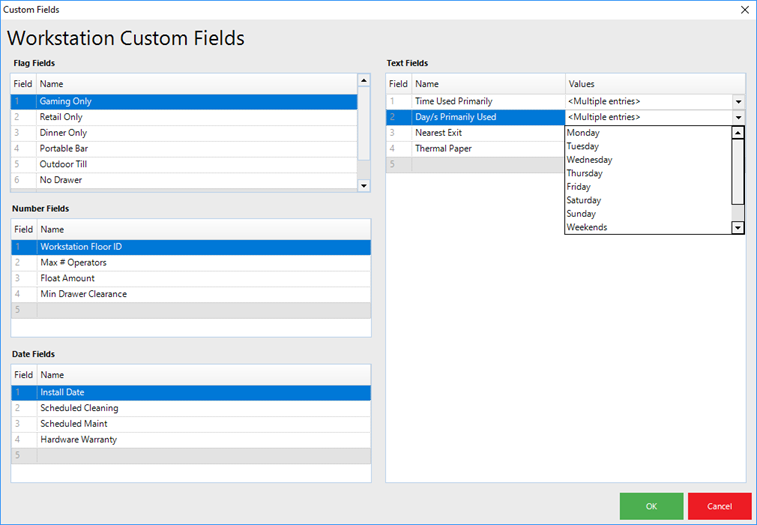Click the empty fifth Number Fields row
The height and width of the screenshot is (525, 757).
[x=190, y=311]
